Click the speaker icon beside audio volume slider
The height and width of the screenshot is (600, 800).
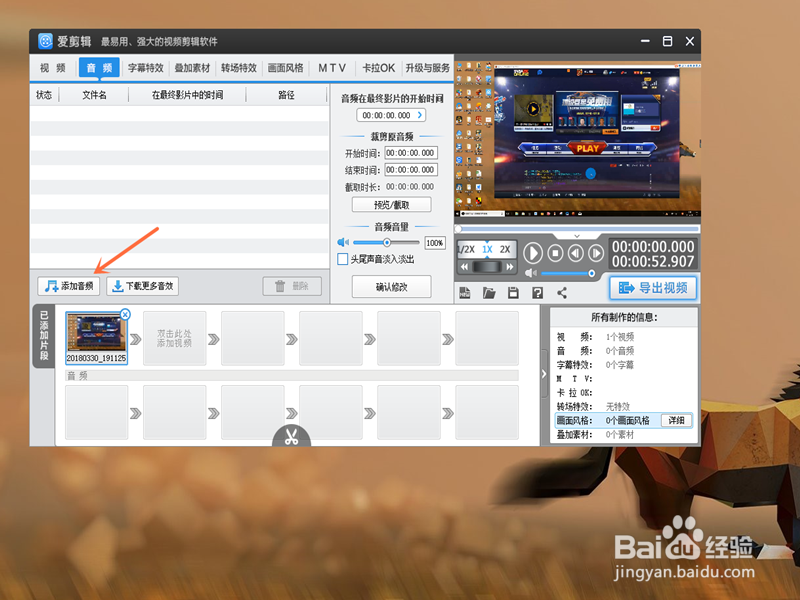click(343, 242)
